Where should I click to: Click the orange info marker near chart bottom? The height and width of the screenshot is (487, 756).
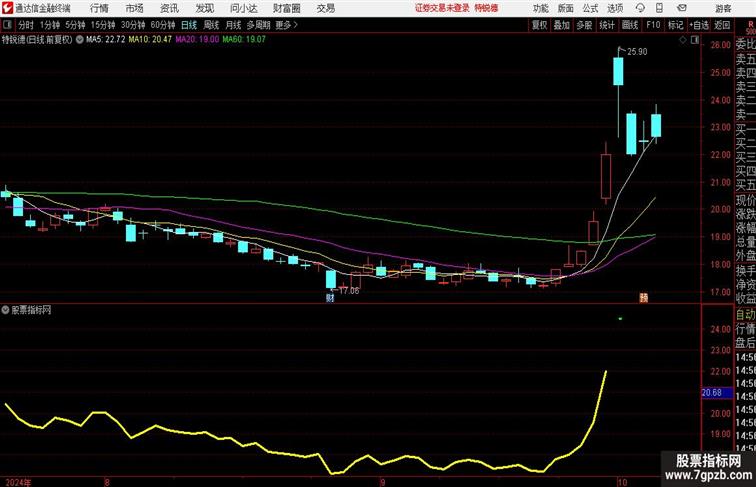coord(644,298)
